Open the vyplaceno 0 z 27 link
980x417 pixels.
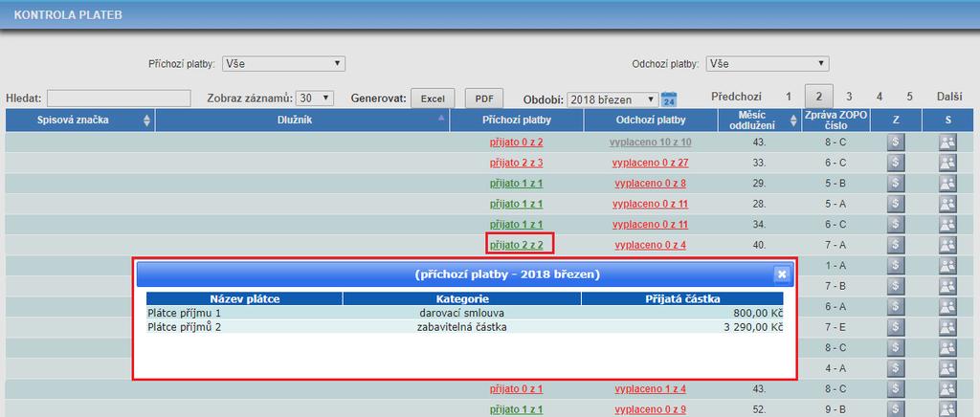pos(651,163)
